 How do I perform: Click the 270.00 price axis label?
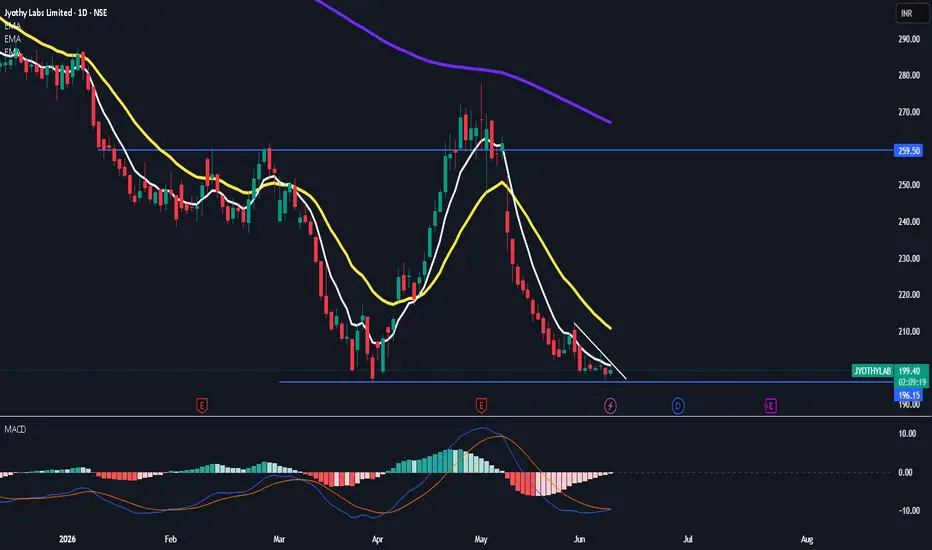909,112
